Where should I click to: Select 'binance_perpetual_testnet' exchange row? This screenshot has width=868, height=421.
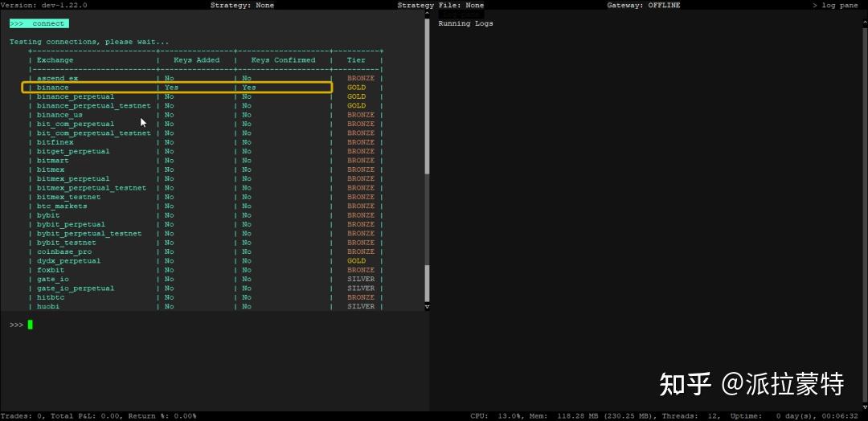(206, 106)
